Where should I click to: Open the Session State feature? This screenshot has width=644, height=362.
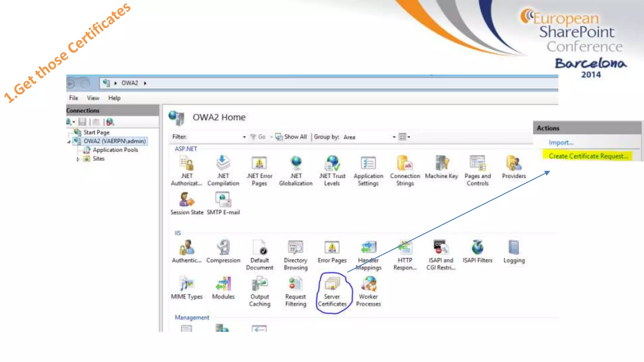(187, 201)
